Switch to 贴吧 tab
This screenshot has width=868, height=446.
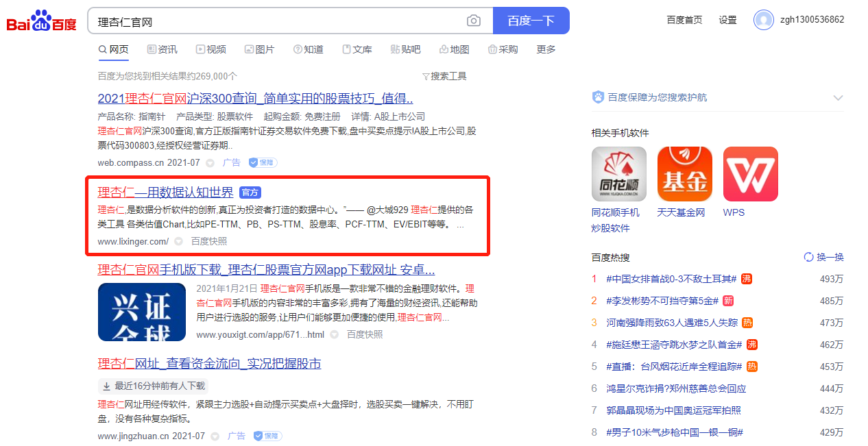coord(405,49)
